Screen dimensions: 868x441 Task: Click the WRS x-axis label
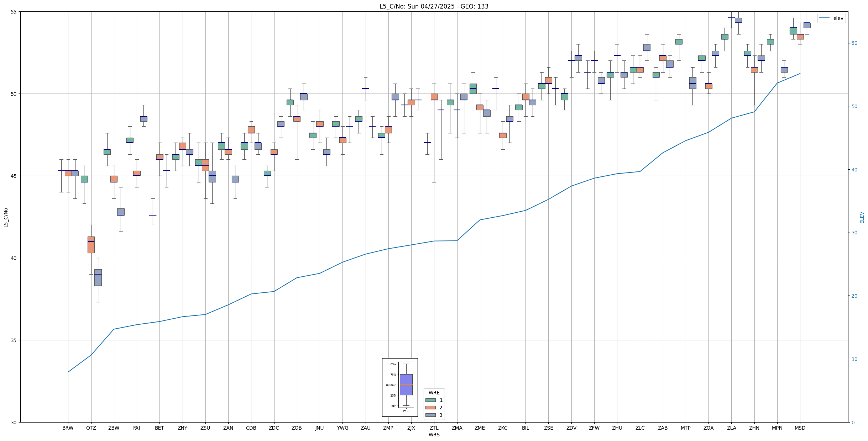point(434,435)
